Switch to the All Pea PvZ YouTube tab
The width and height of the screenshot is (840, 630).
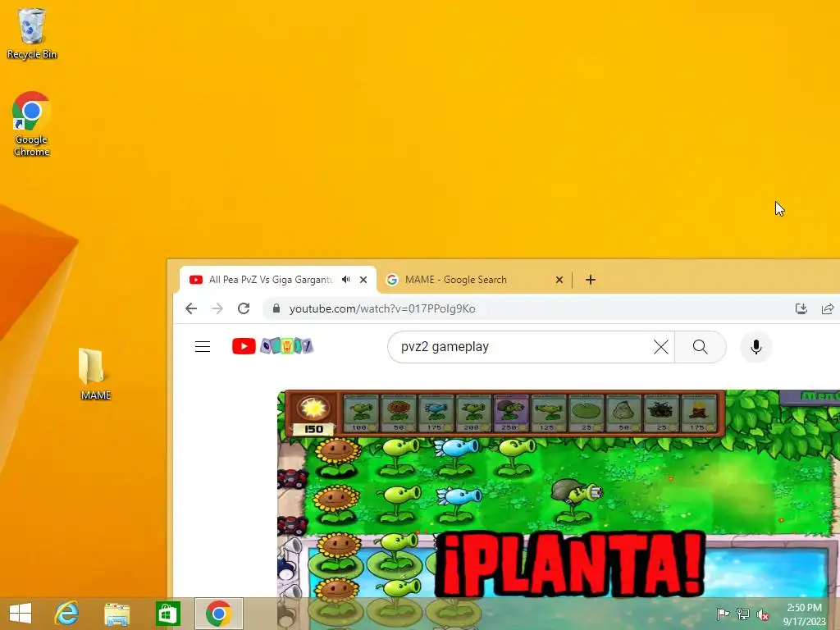[271, 280]
